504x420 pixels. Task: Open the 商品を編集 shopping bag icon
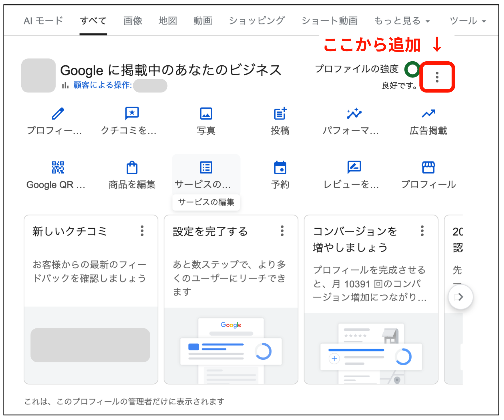click(132, 167)
